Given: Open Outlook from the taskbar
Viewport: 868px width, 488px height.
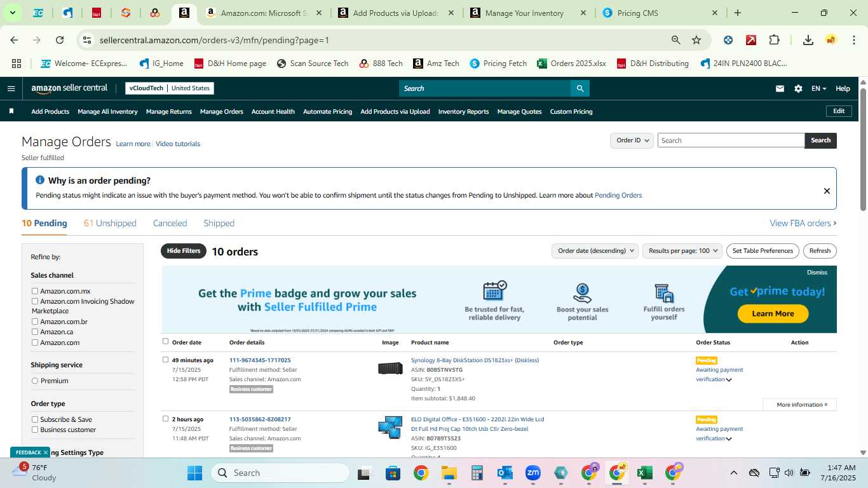Looking at the screenshot, I should point(505,473).
